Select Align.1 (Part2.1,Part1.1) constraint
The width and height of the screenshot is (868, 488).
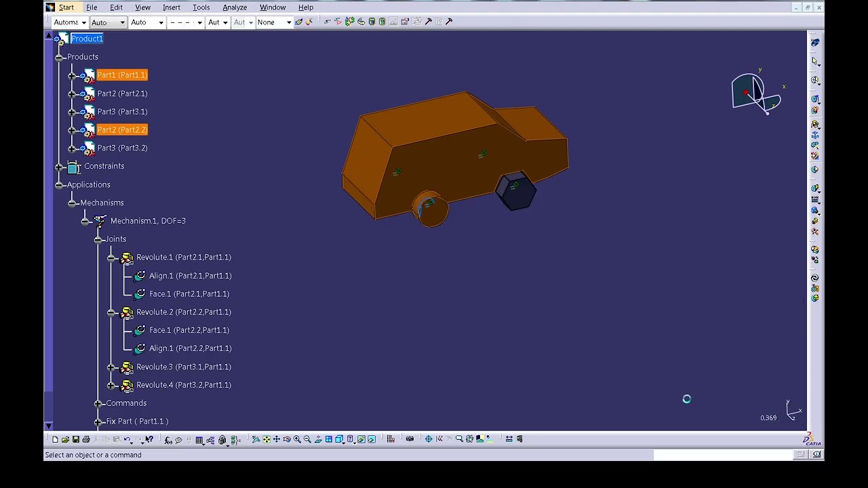click(190, 276)
